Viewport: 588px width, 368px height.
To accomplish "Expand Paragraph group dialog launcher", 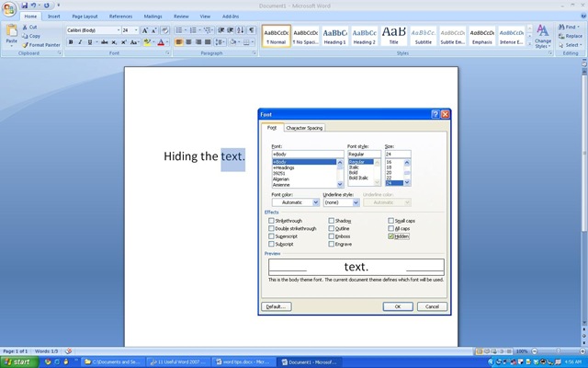I will 254,53.
